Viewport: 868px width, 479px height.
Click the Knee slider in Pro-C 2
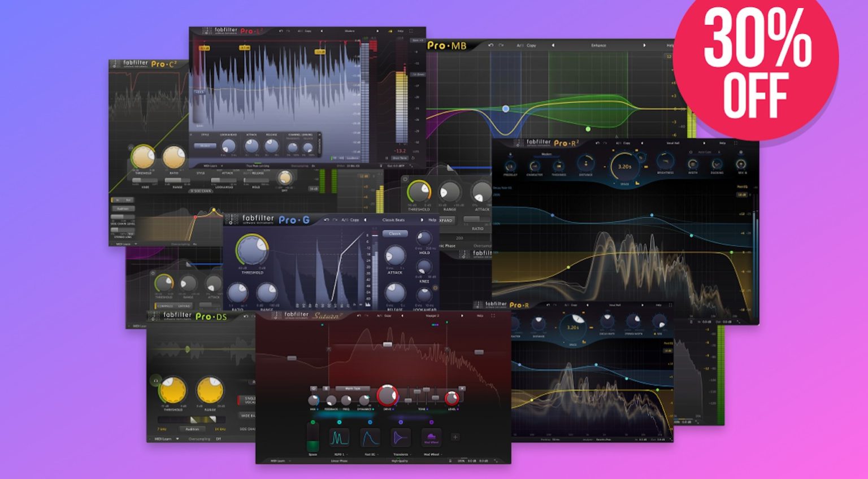[145, 180]
